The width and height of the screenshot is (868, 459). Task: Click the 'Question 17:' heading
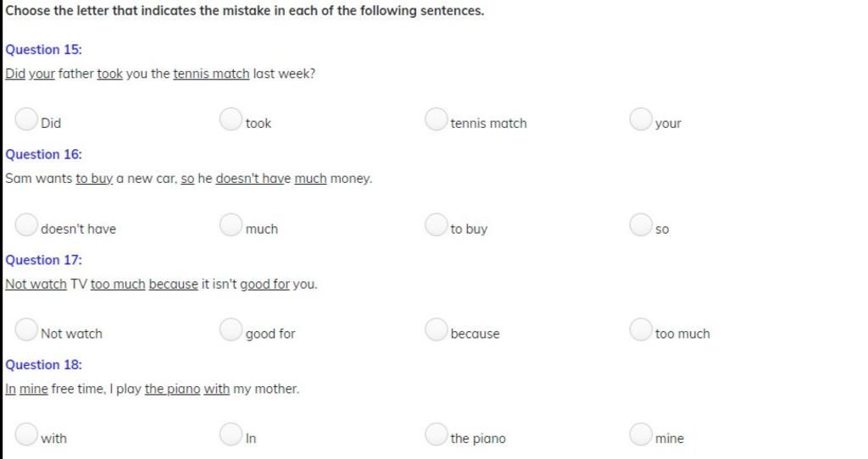coord(44,260)
